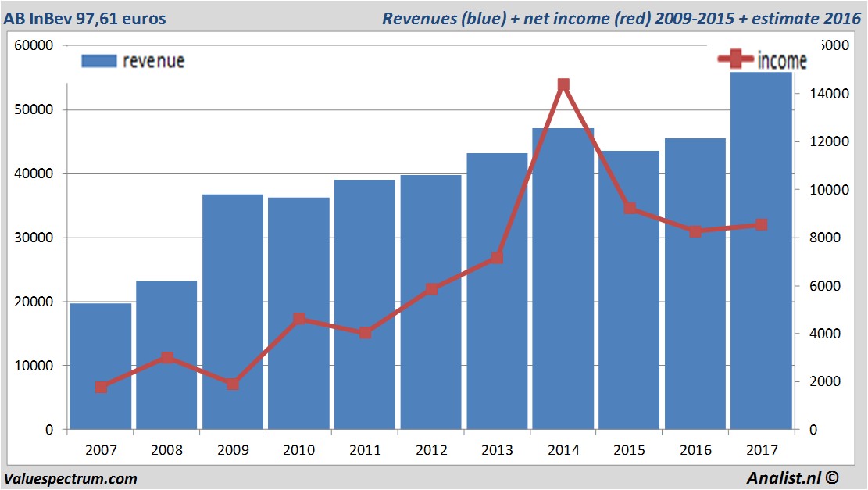Click the 2015 income data point
The height and width of the screenshot is (490, 868).
click(x=630, y=208)
